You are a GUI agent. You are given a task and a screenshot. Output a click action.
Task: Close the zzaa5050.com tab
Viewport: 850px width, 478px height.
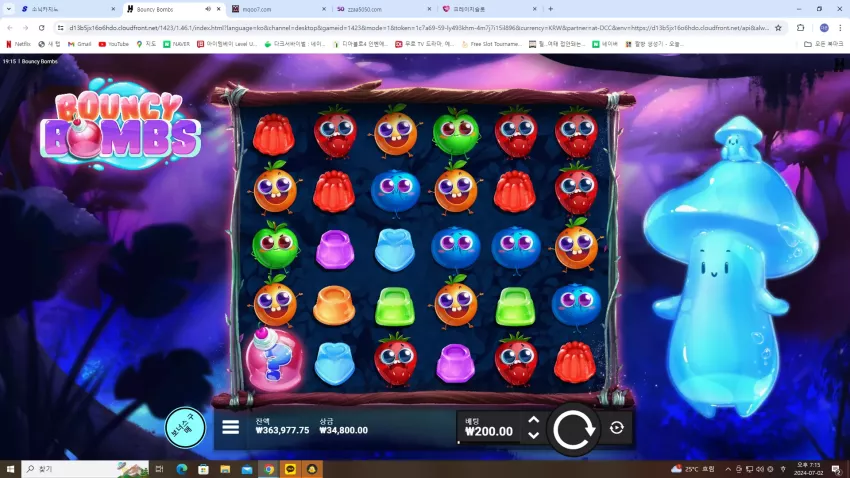[x=429, y=9]
